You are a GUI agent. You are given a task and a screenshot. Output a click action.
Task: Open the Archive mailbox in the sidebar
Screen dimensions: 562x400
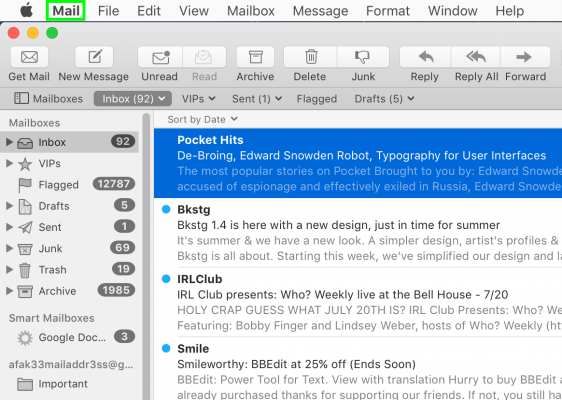[x=70, y=291]
